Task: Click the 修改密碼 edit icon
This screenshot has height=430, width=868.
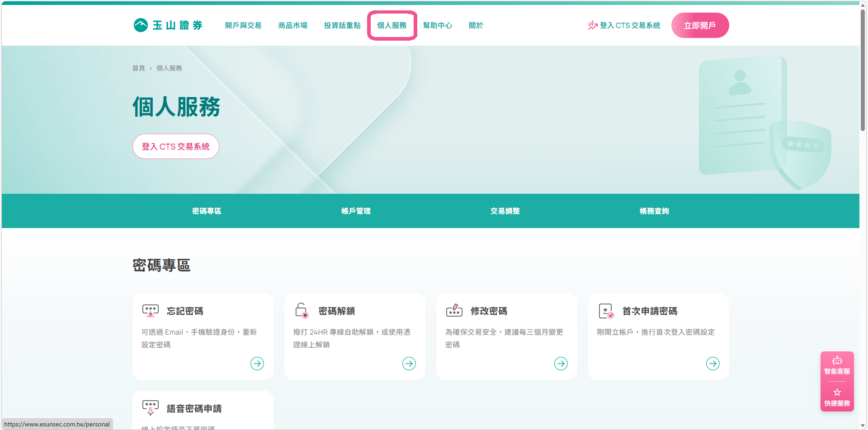Action: pos(454,310)
